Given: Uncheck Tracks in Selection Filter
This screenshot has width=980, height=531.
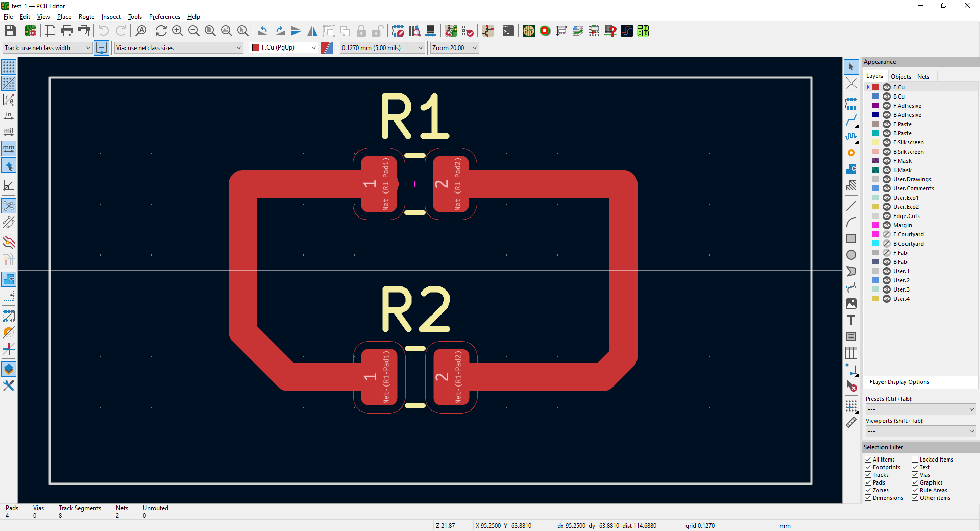Looking at the screenshot, I should (868, 475).
